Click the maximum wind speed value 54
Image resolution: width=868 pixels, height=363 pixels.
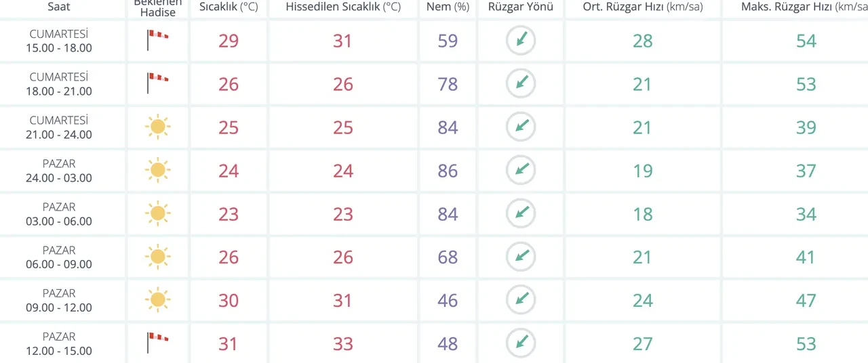pos(806,41)
